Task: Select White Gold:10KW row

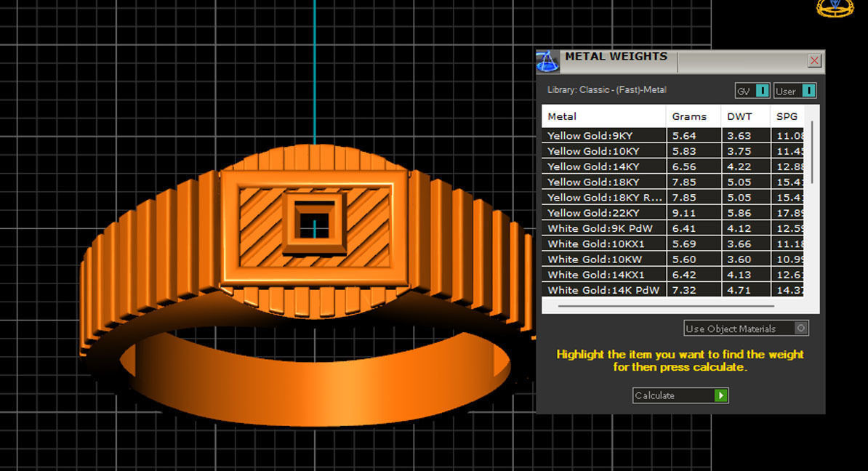Action: (672, 259)
